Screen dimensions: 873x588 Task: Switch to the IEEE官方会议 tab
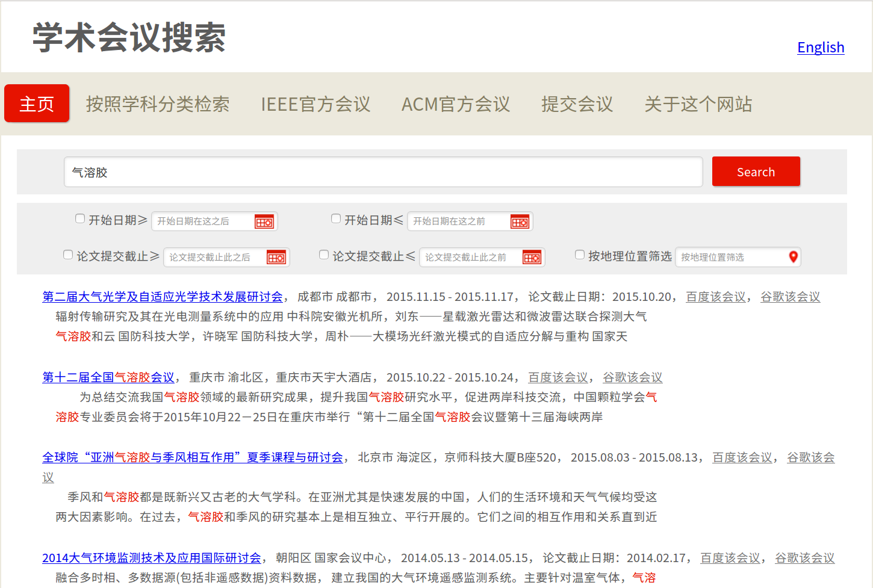tap(315, 104)
